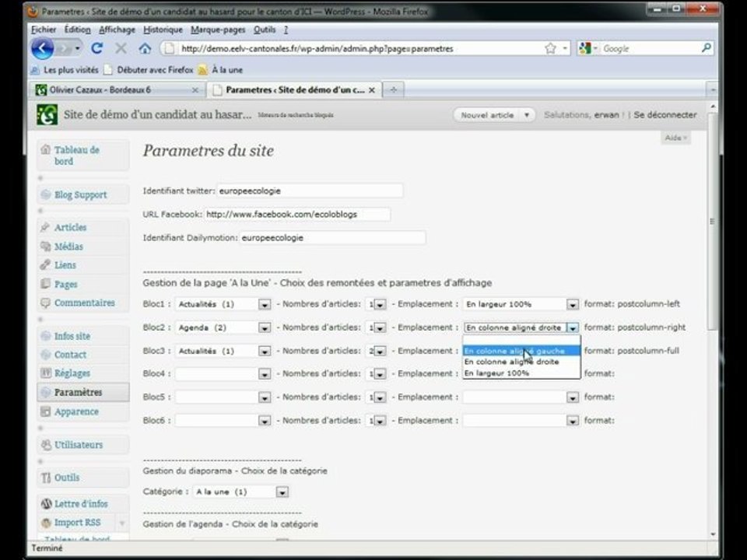Open Infos site in the sidebar
747x560 pixels.
[x=83, y=336]
